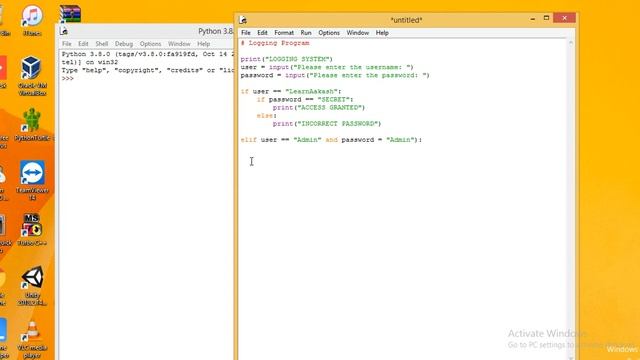Open Format menu in editor window
This screenshot has width=640, height=360.
point(284,33)
